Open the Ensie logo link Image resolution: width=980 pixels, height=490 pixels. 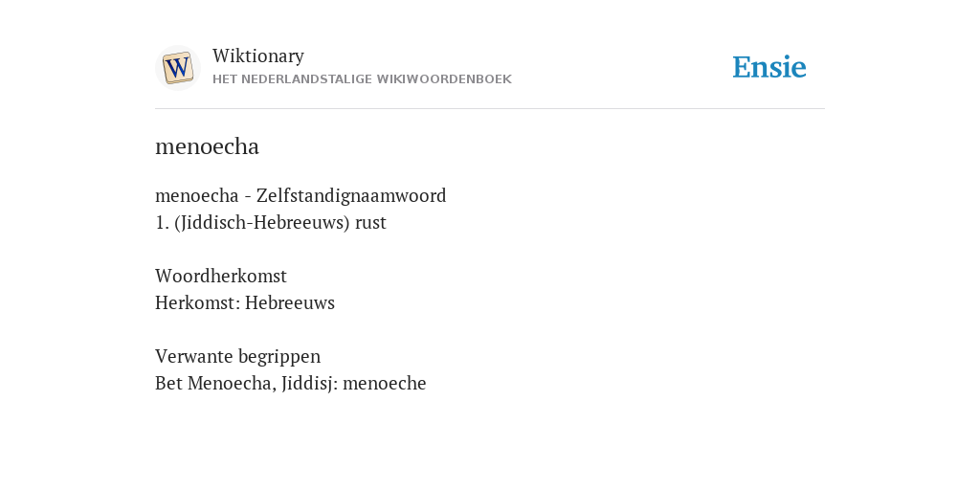pos(769,67)
